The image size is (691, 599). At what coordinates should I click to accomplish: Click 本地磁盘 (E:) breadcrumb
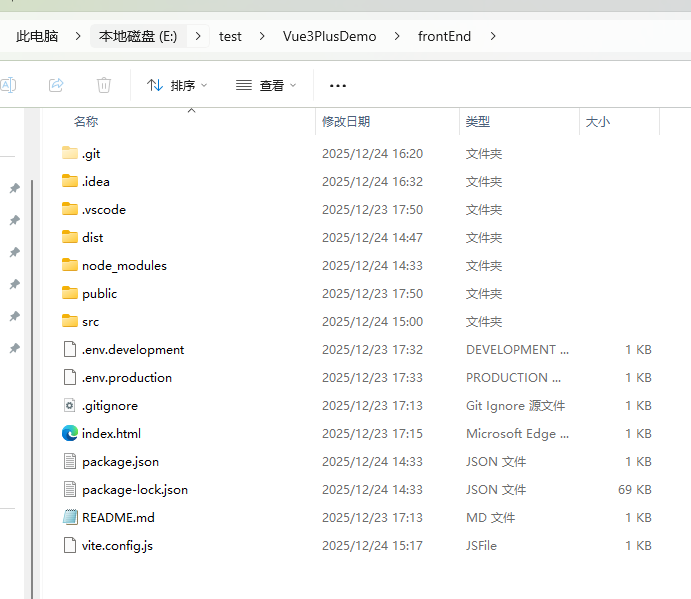point(138,36)
